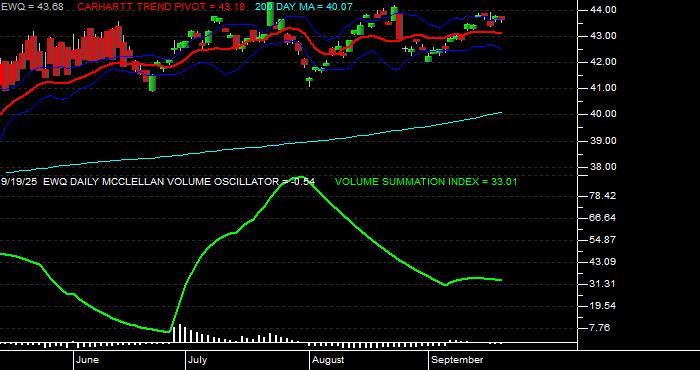Click the July month label on time axis
This screenshot has width=700, height=370.
pos(197,360)
